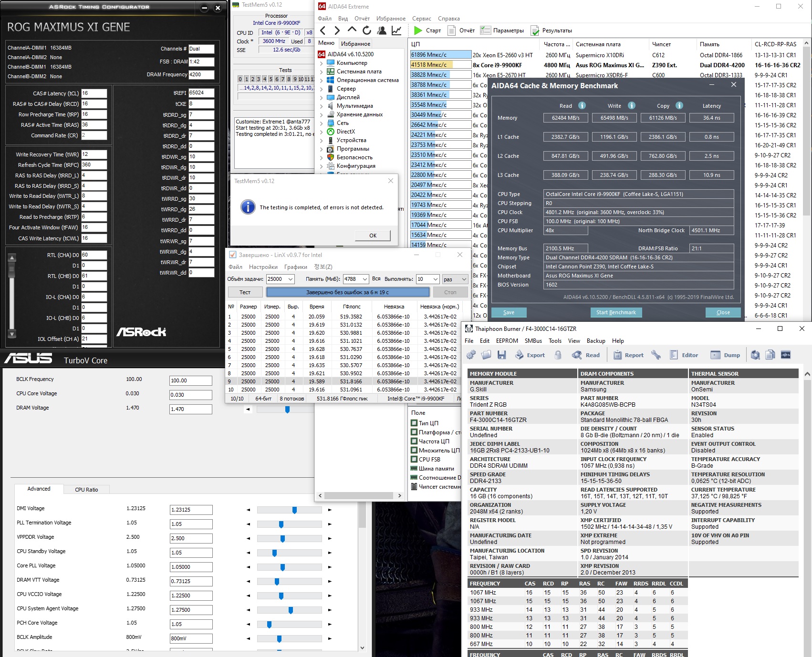Switch to the CPU Ratio tab

(86, 490)
